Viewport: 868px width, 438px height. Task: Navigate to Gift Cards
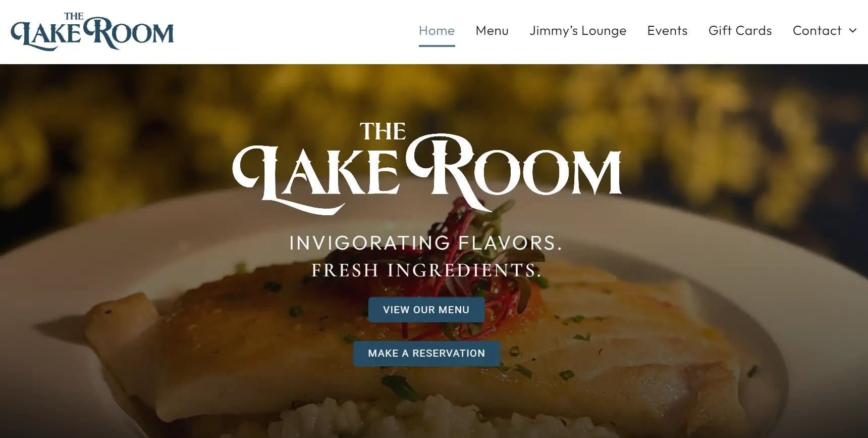740,31
